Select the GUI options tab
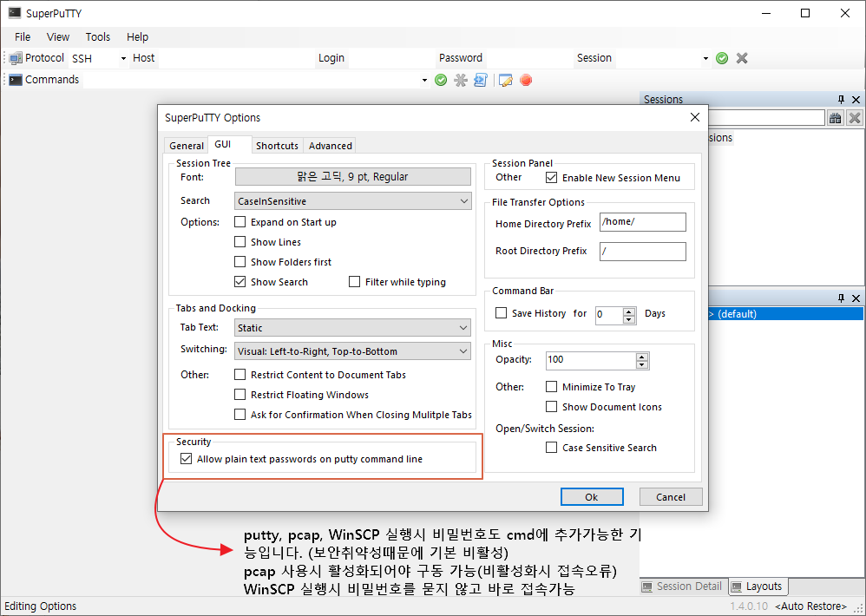The image size is (866, 616). [x=230, y=144]
